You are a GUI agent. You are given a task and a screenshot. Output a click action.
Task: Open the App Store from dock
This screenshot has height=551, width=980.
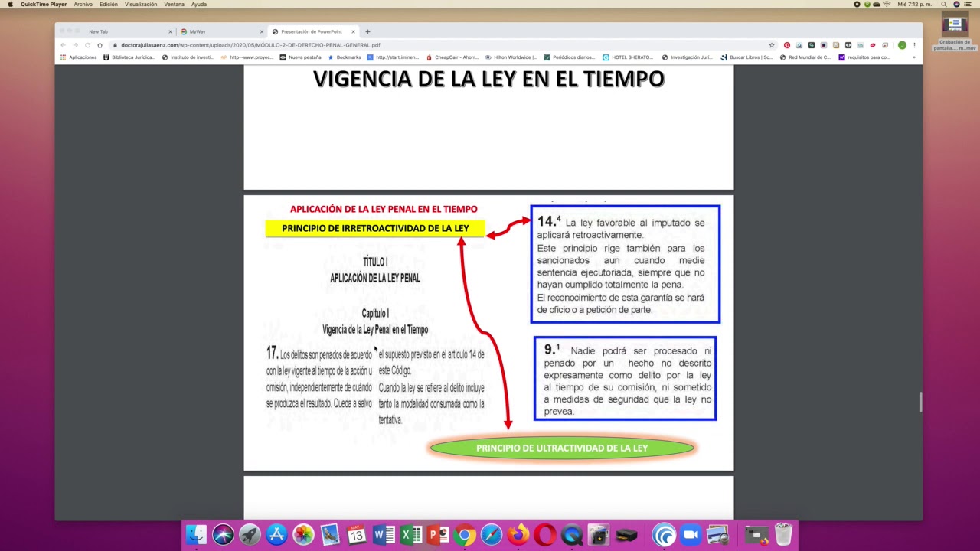tap(276, 534)
